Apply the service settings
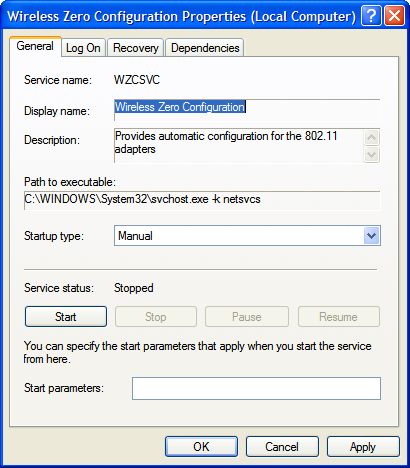 click(363, 446)
